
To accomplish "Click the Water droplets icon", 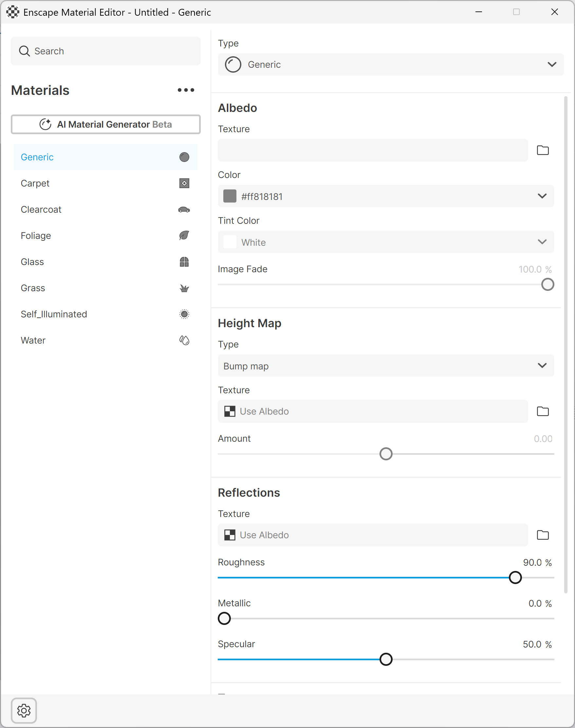I will [x=184, y=341].
